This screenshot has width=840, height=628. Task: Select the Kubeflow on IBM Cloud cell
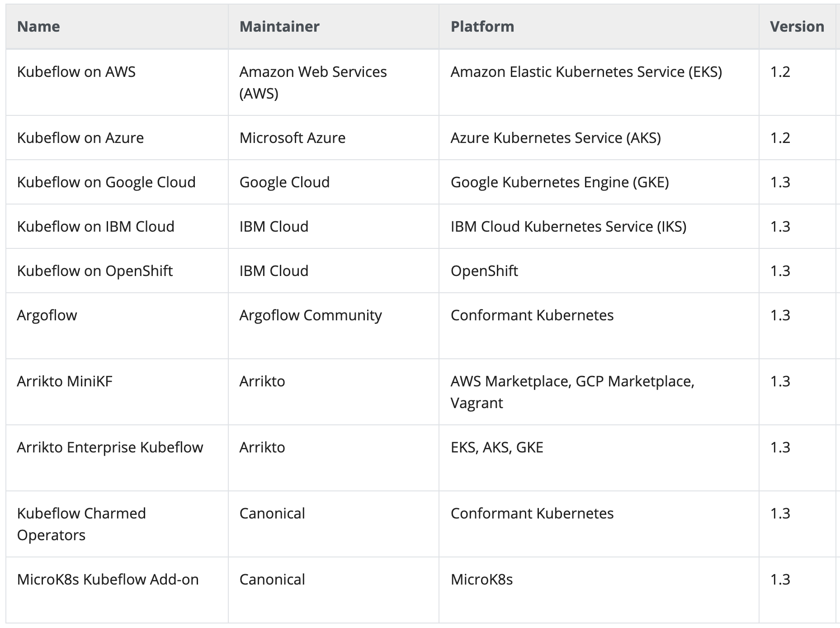click(117, 226)
